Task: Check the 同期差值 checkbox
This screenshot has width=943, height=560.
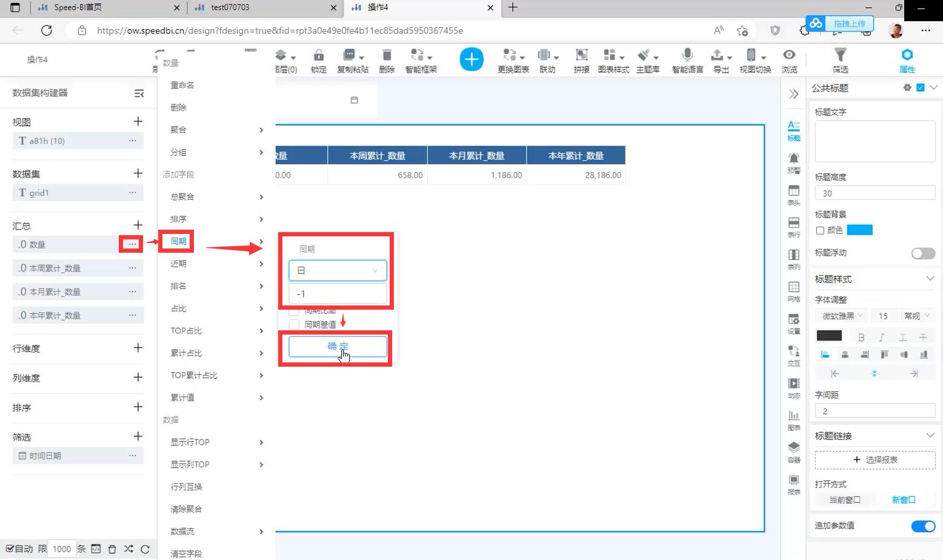Action: tap(295, 325)
